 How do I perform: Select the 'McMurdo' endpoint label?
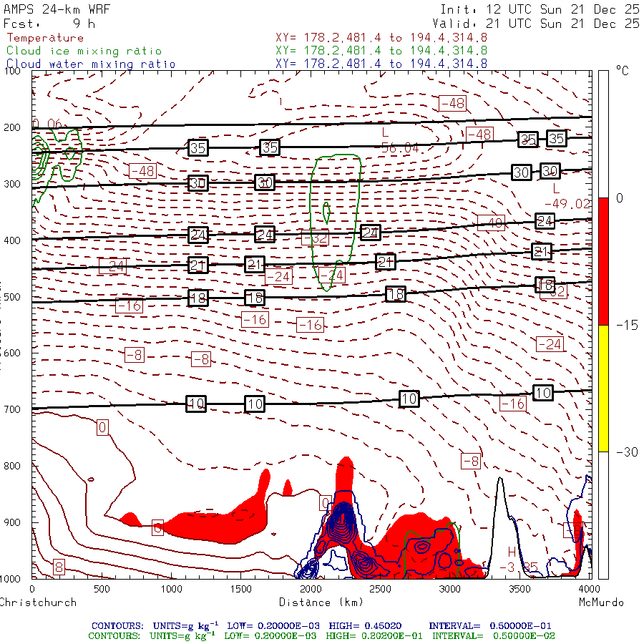click(x=601, y=602)
